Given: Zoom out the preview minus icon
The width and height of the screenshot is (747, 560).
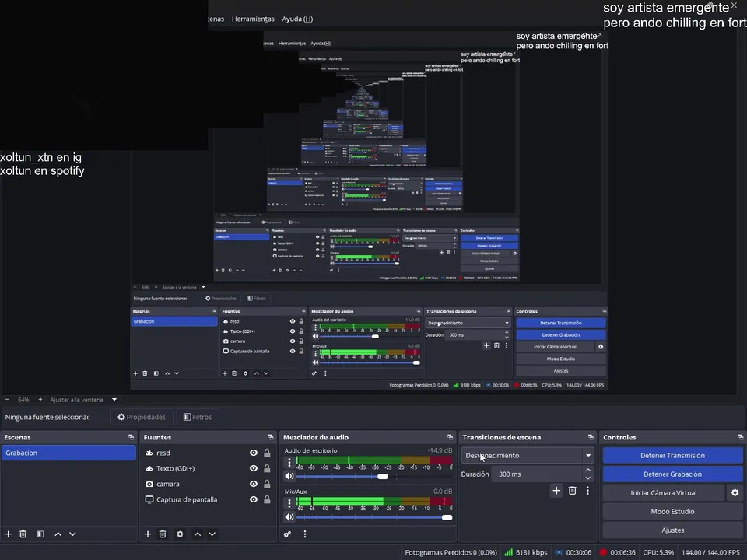Looking at the screenshot, I should (x=7, y=400).
